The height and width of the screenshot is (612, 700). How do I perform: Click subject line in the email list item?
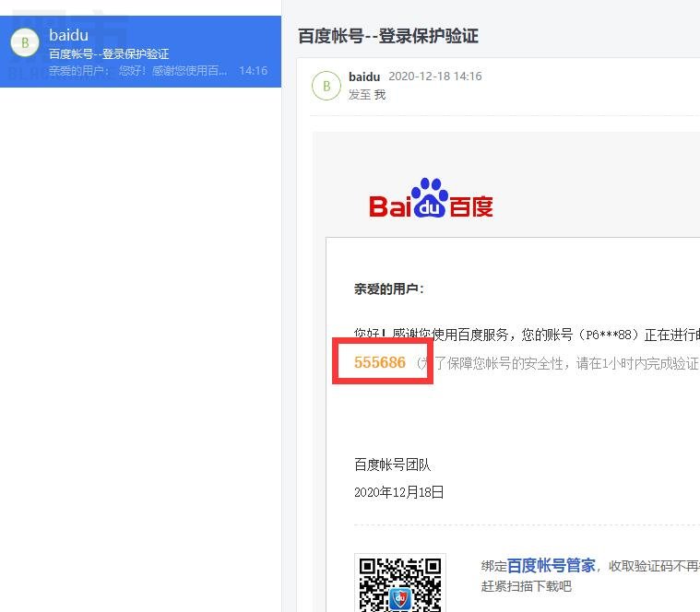109,54
